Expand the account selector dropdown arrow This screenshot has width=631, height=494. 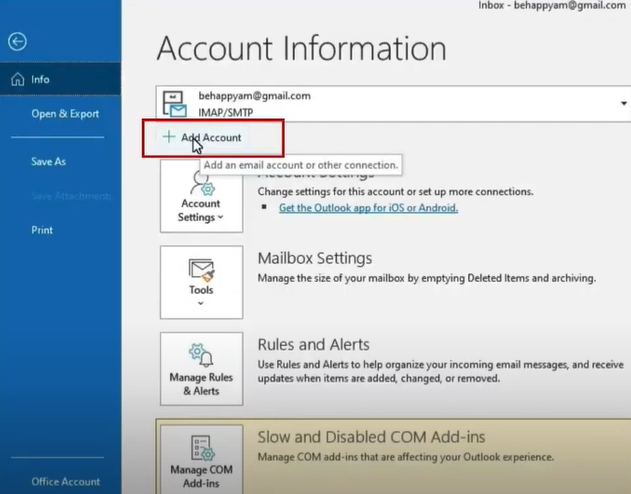[623, 104]
